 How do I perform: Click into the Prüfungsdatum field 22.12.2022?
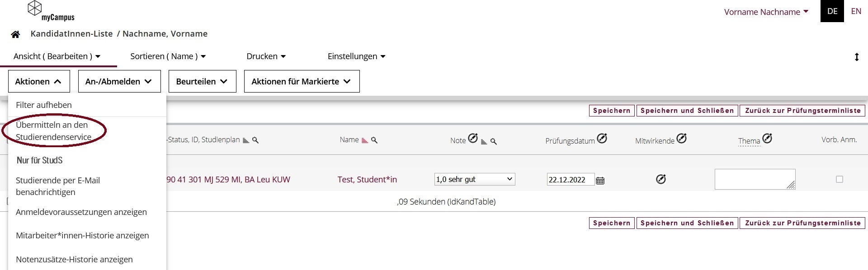(x=571, y=179)
